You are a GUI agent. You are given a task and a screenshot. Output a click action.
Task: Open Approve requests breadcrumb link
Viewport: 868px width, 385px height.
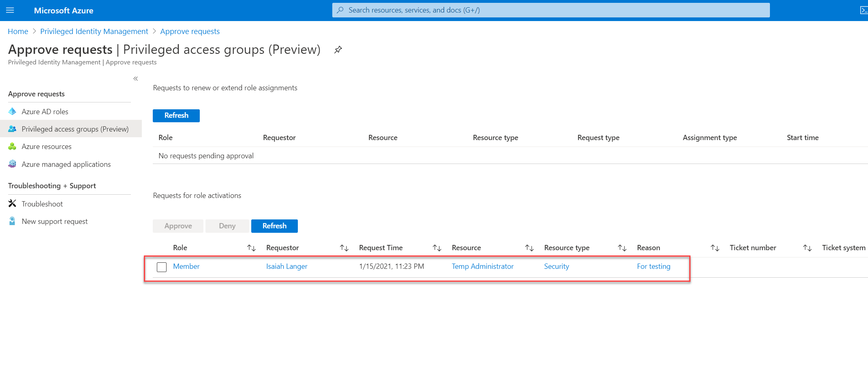click(x=190, y=31)
